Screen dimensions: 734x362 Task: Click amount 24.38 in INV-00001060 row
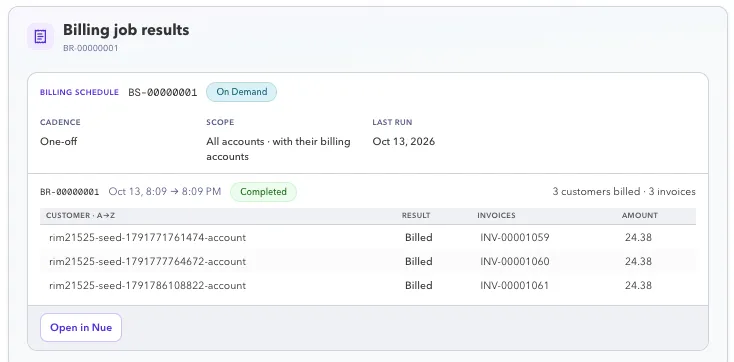click(638, 261)
